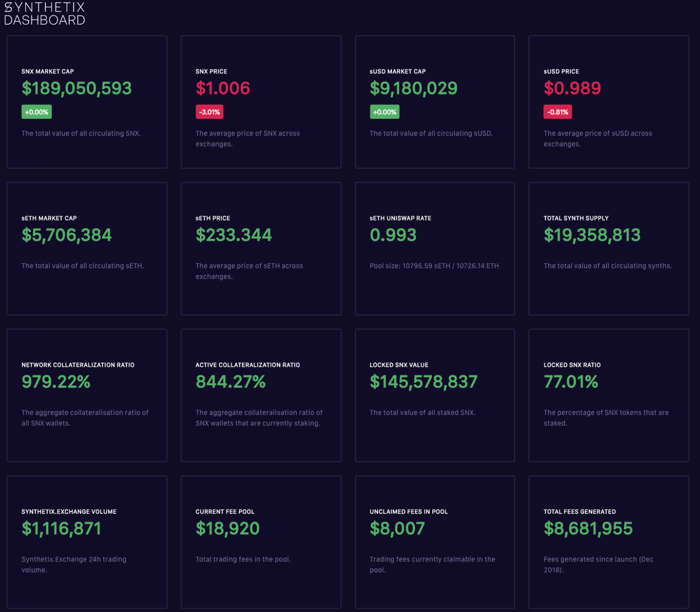
Task: Click the sUSD Price value $0.989
Action: pyautogui.click(x=572, y=88)
